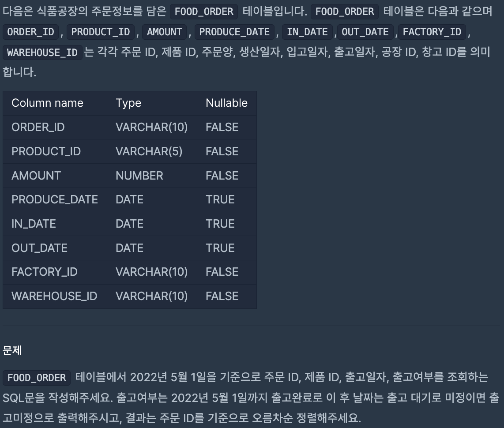Screen dimensions: 504x428
Task: Click VARCHAR(10) type in WAREHOUSE_ID row
Action: pos(152,296)
